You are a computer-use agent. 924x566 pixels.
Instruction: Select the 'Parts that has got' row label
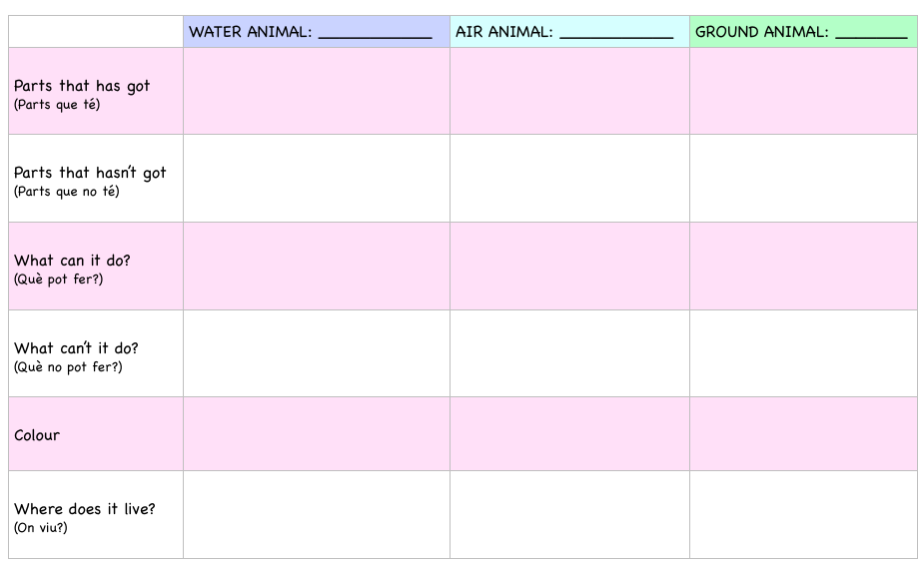pyautogui.click(x=82, y=87)
